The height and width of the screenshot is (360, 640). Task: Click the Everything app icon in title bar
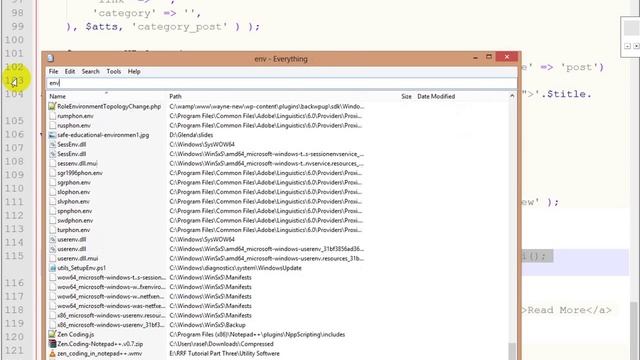(51, 58)
